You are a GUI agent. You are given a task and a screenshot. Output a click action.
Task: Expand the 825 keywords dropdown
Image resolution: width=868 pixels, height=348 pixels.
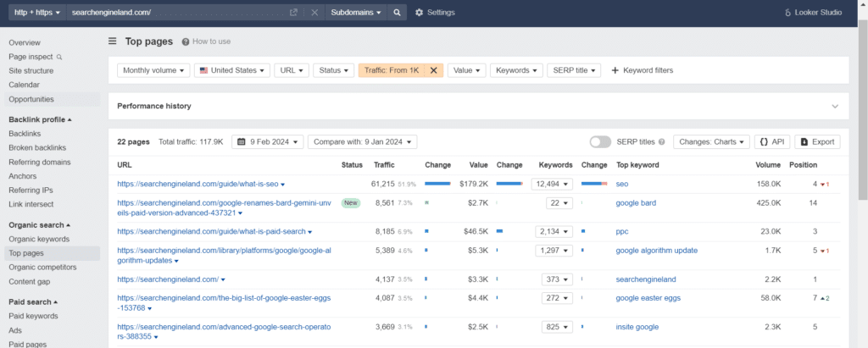(557, 327)
